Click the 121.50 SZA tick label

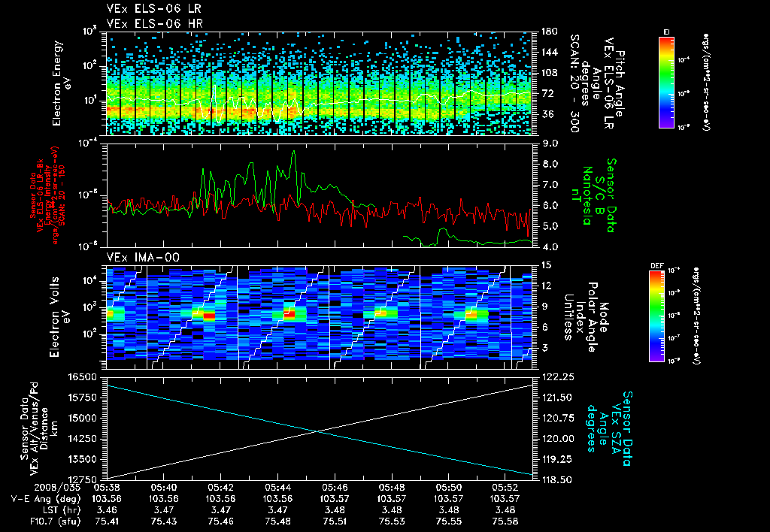[556, 397]
